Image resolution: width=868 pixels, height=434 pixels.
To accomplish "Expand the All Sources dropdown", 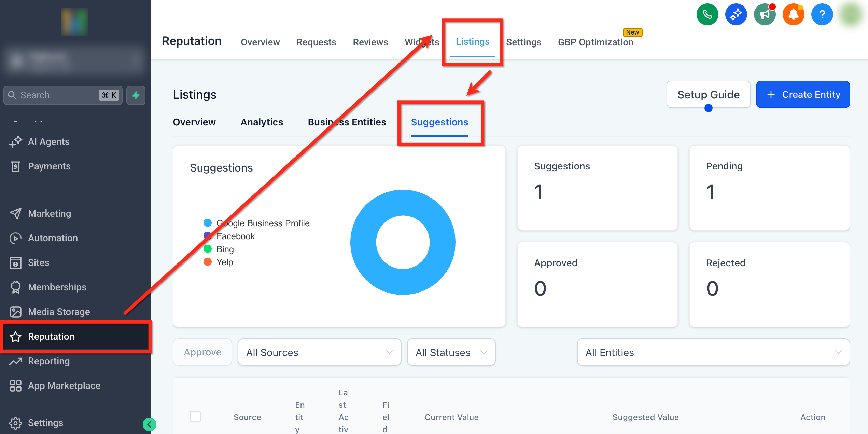I will [x=319, y=352].
